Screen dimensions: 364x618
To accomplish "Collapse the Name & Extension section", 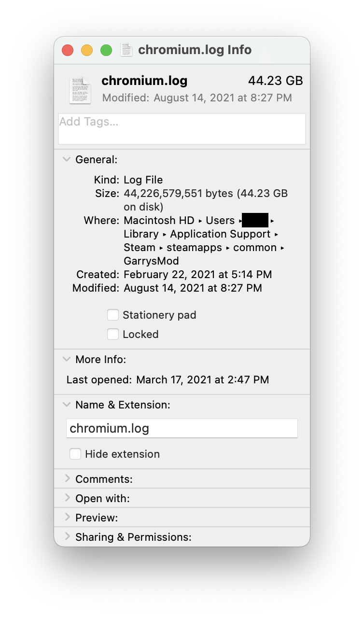I will [67, 405].
